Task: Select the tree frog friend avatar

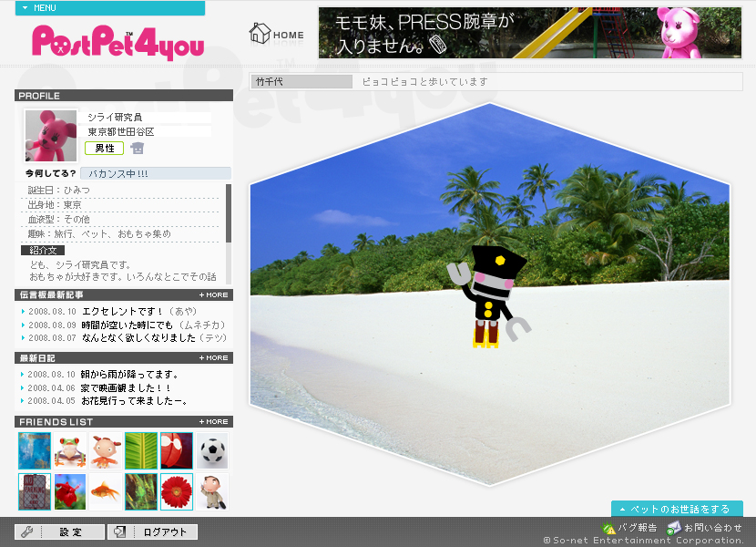Action: click(x=70, y=450)
